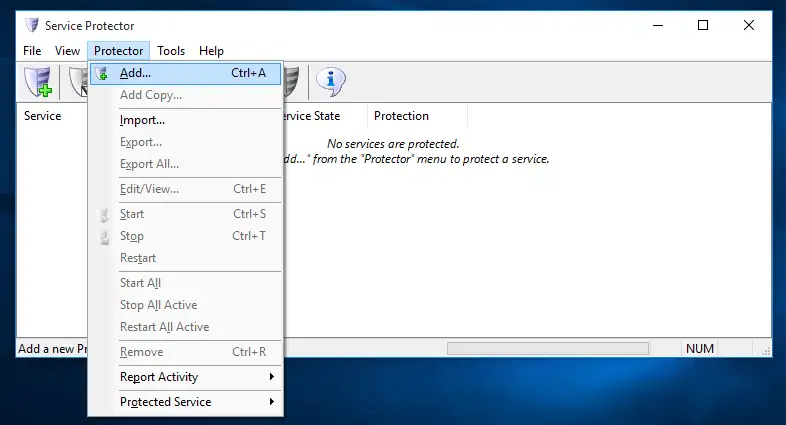The image size is (786, 425).
Task: Select the Export... menu entry
Action: (x=185, y=142)
